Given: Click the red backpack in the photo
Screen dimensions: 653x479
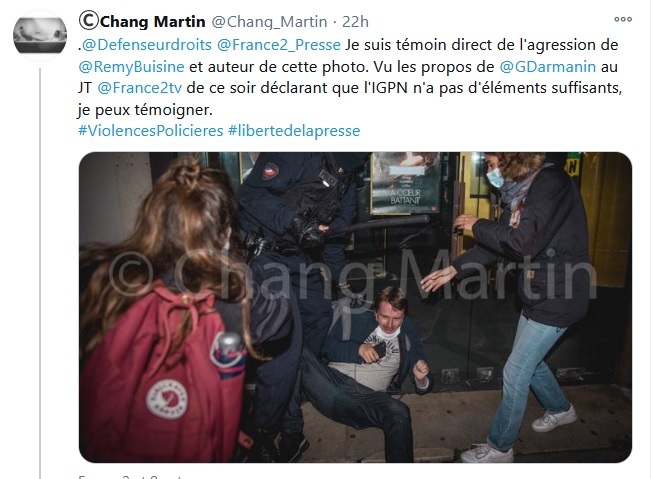Looking at the screenshot, I should pos(162,372).
